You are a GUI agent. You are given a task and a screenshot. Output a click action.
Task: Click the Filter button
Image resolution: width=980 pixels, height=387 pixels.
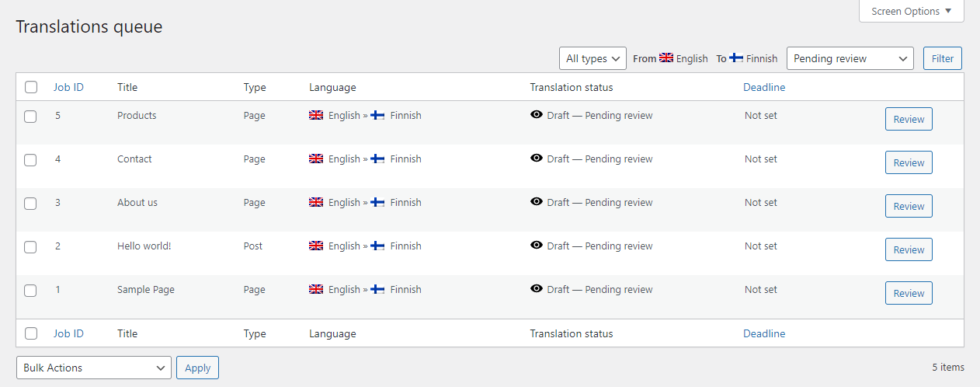click(943, 58)
